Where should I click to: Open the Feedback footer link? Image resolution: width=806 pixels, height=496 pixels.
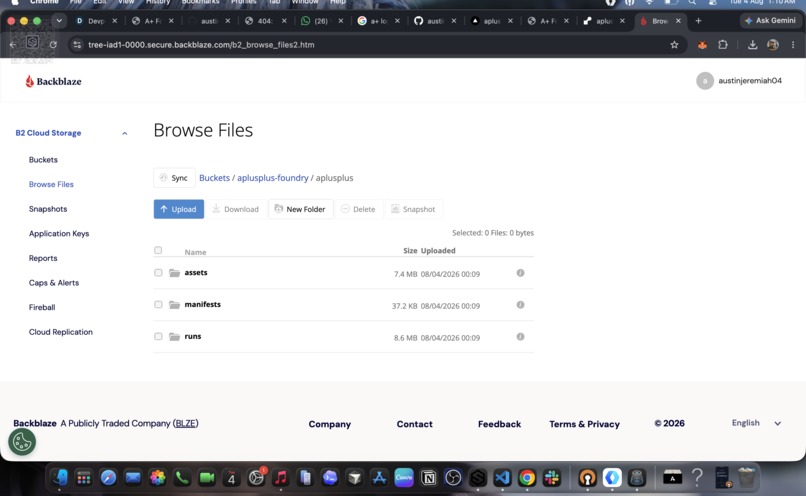[x=499, y=424]
